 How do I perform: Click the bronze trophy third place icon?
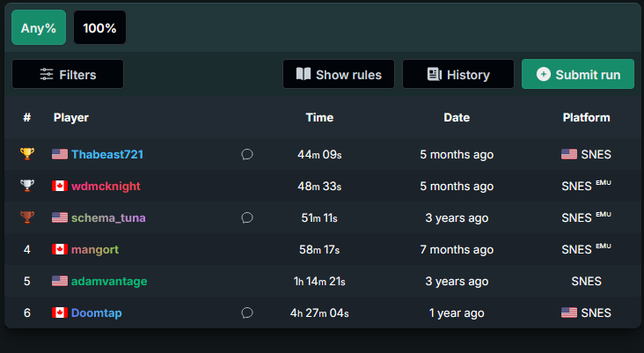27,217
